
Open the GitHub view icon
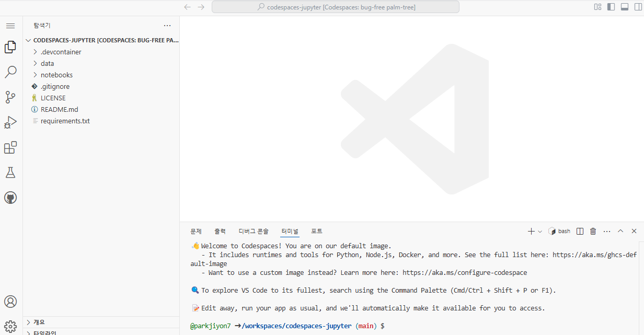point(10,198)
